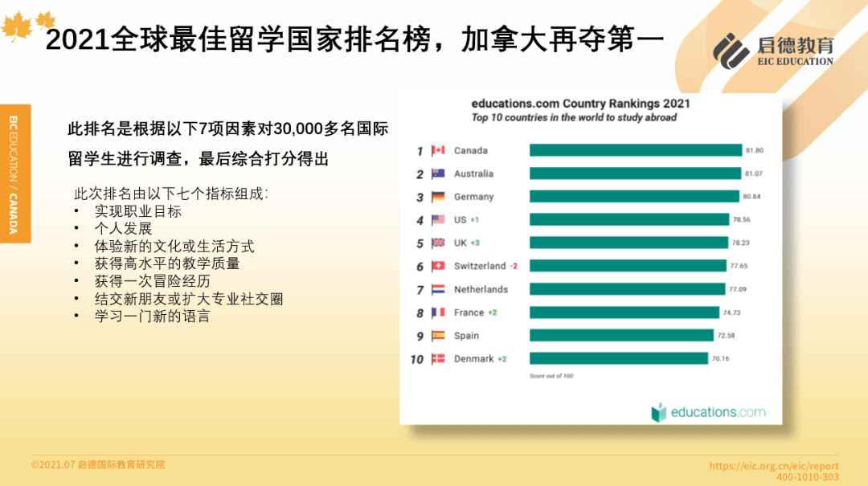Click the Germany score bar

[634, 197]
